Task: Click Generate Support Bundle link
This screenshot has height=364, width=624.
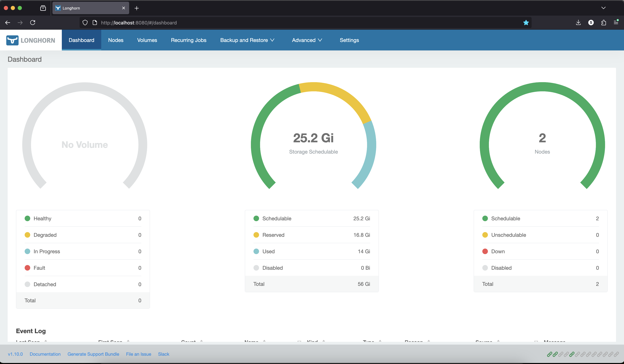Action: 93,354
